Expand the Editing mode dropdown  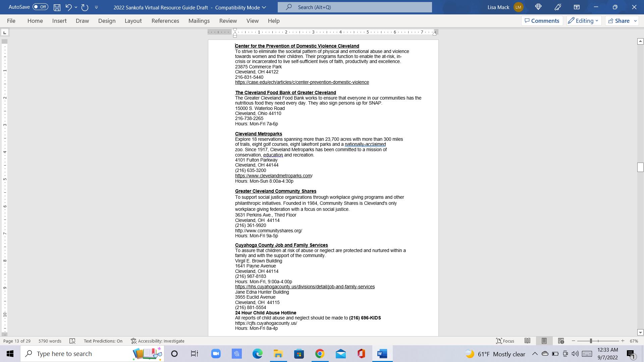click(x=584, y=21)
